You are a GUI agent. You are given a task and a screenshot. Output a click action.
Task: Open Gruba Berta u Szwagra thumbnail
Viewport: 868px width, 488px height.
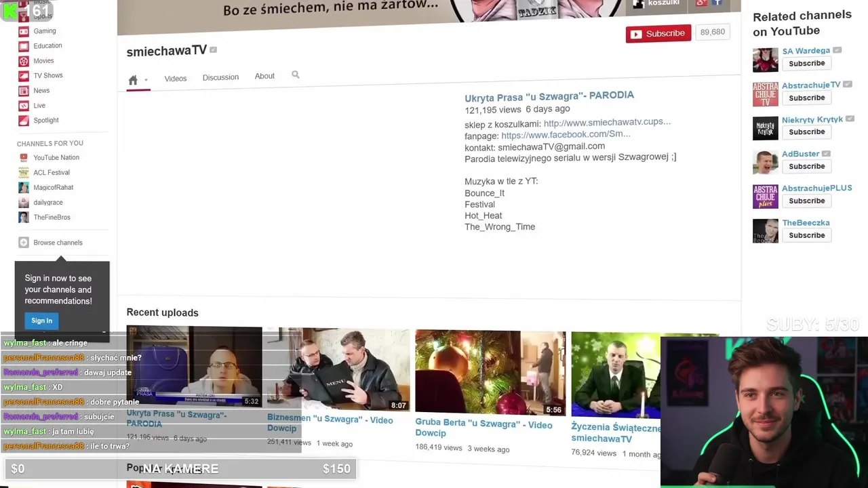[x=490, y=372]
